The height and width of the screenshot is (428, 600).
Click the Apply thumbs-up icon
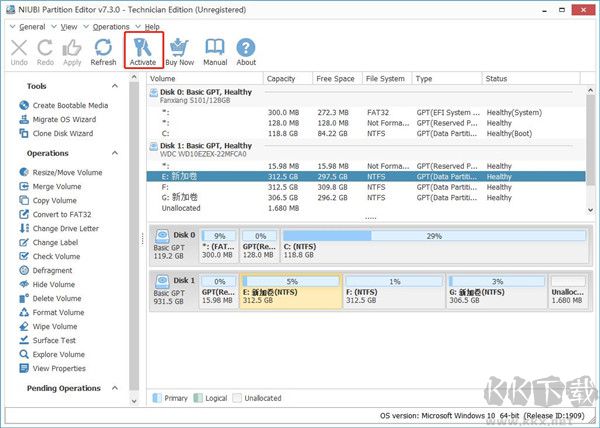coord(72,52)
